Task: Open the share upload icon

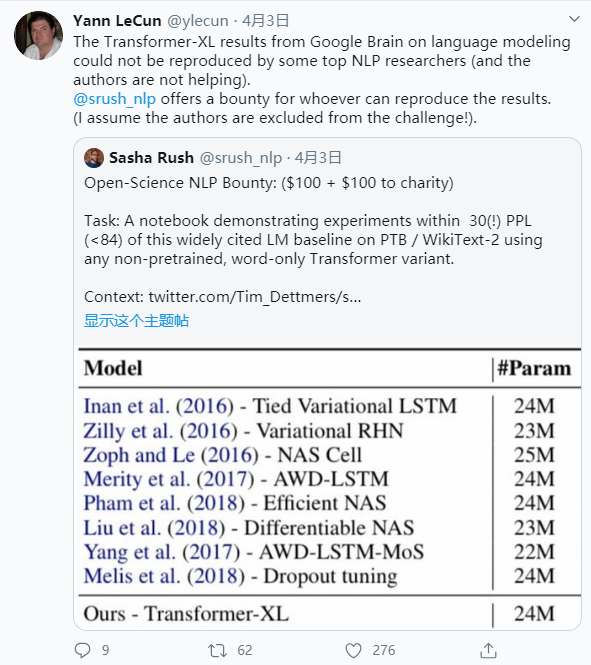Action: [x=488, y=650]
